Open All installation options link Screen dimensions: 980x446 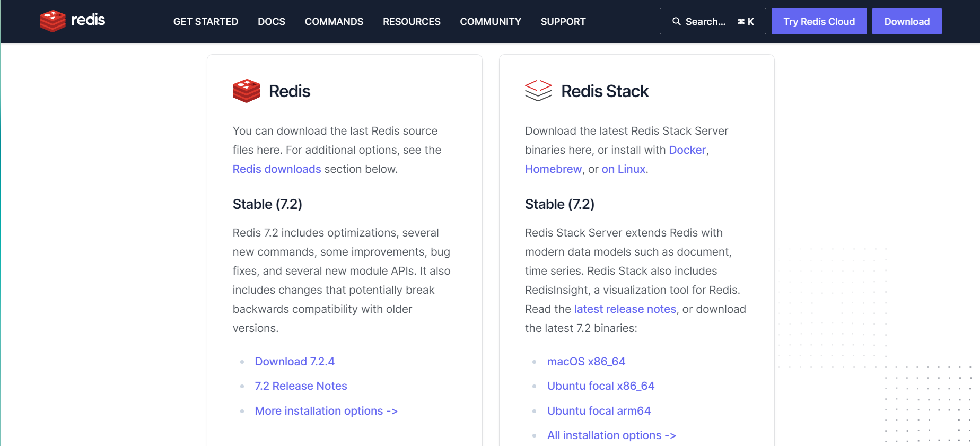point(611,435)
